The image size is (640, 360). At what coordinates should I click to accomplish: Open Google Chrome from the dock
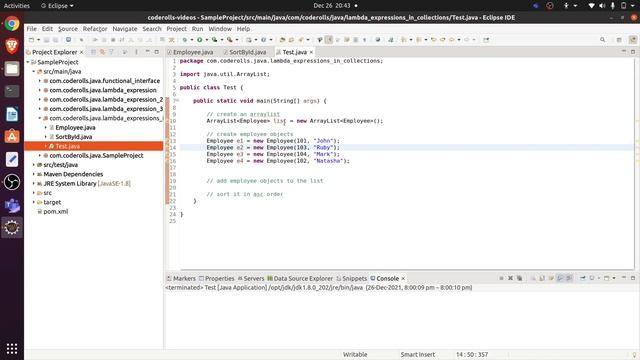coord(12,24)
